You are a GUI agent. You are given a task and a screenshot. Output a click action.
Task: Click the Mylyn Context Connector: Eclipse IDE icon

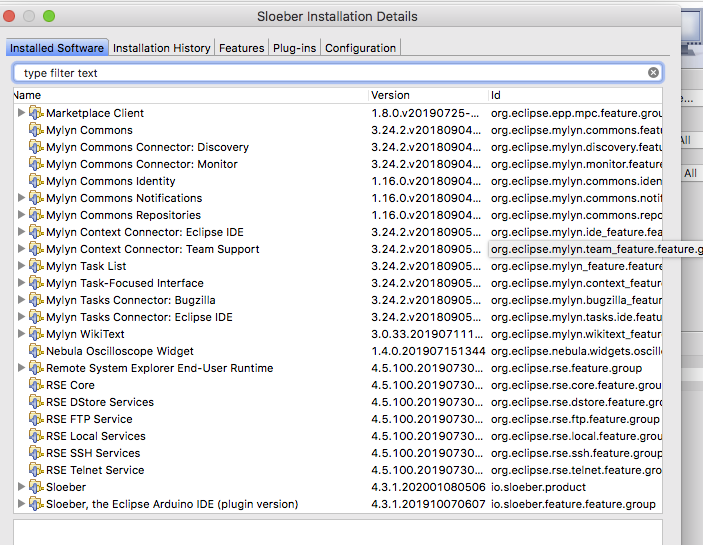[x=36, y=232]
